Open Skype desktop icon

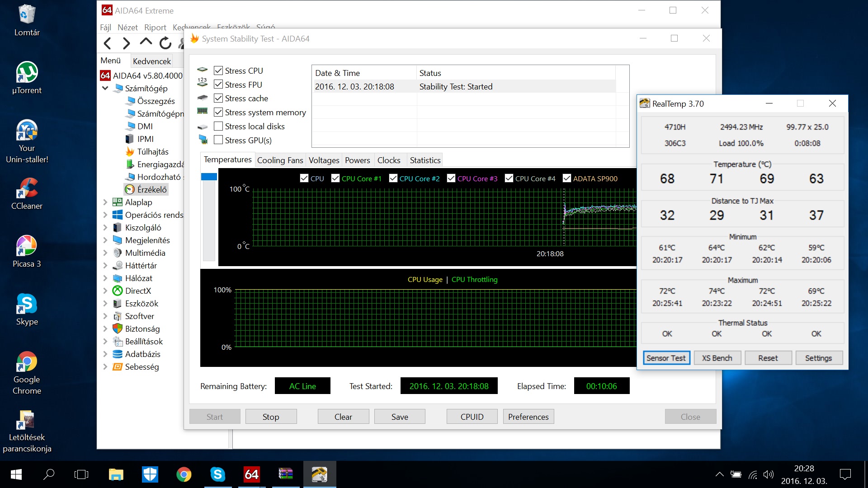[x=27, y=309]
